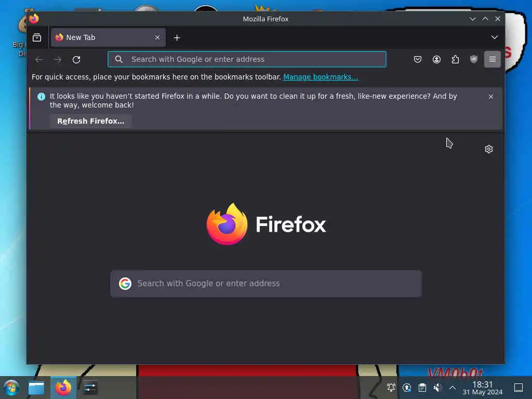
Task: Click the Google G icon in search box
Action: pyautogui.click(x=125, y=284)
